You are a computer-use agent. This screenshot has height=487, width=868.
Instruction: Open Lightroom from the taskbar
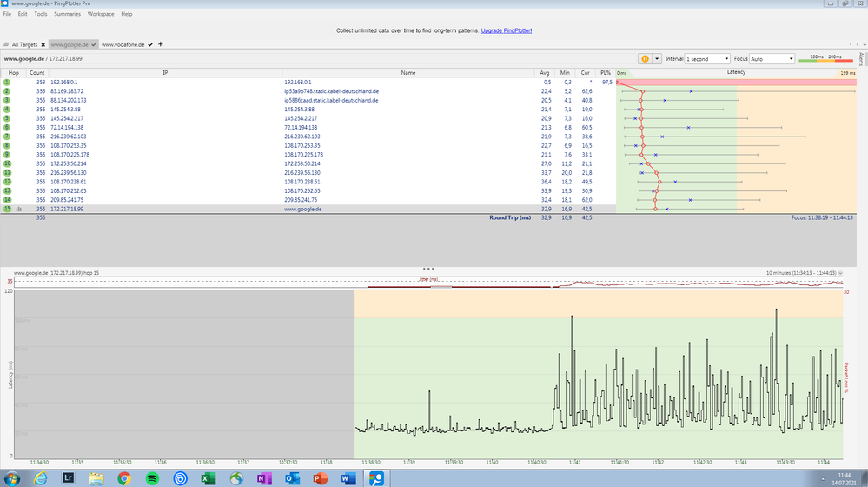68,478
